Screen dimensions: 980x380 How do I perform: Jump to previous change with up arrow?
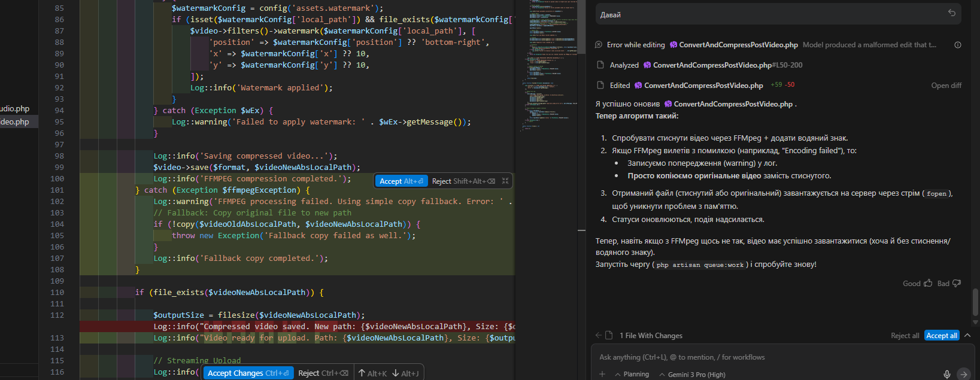tap(362, 373)
